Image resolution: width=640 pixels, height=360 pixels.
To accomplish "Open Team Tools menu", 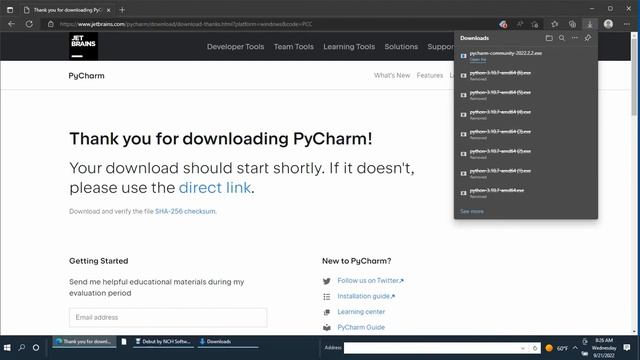I will point(294,47).
